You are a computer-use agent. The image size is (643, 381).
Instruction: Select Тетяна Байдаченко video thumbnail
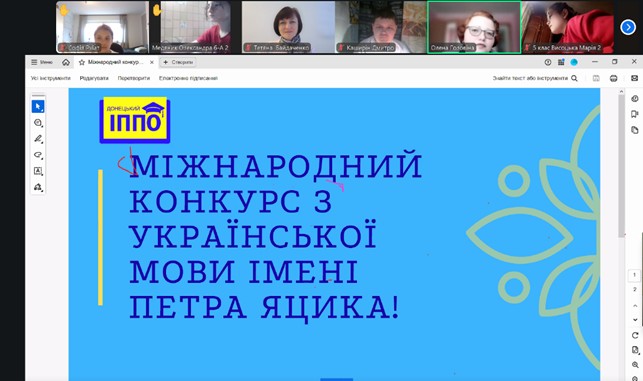tap(288, 27)
